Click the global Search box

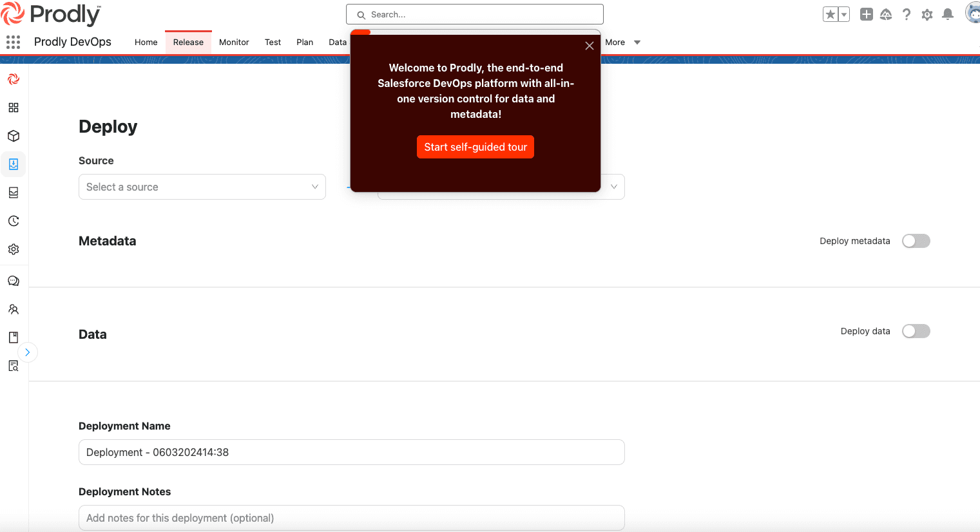pyautogui.click(x=475, y=14)
